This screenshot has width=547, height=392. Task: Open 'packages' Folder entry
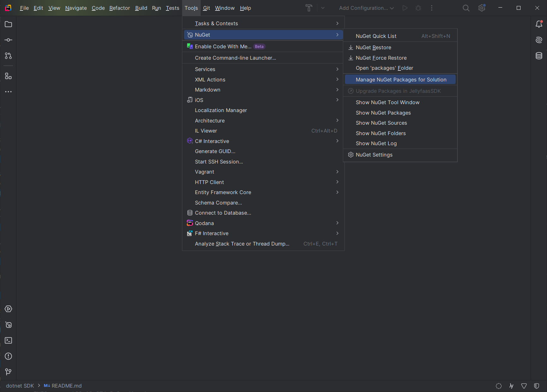[x=400, y=68]
